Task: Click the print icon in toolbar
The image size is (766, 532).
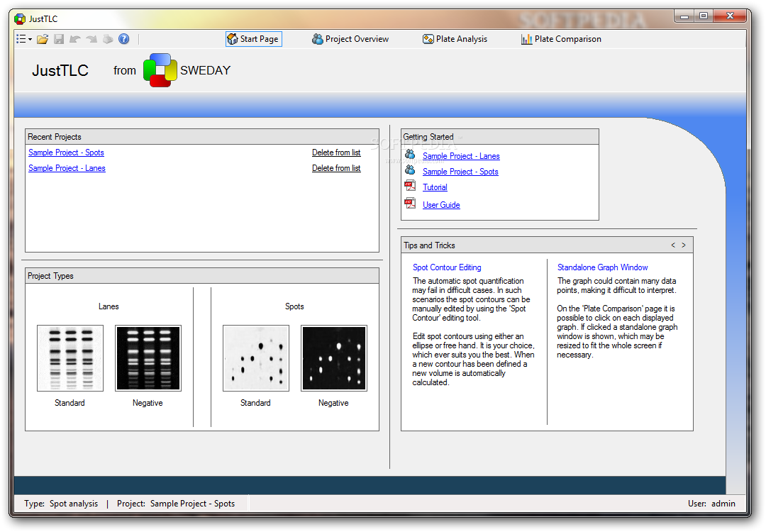Action: pyautogui.click(x=108, y=39)
